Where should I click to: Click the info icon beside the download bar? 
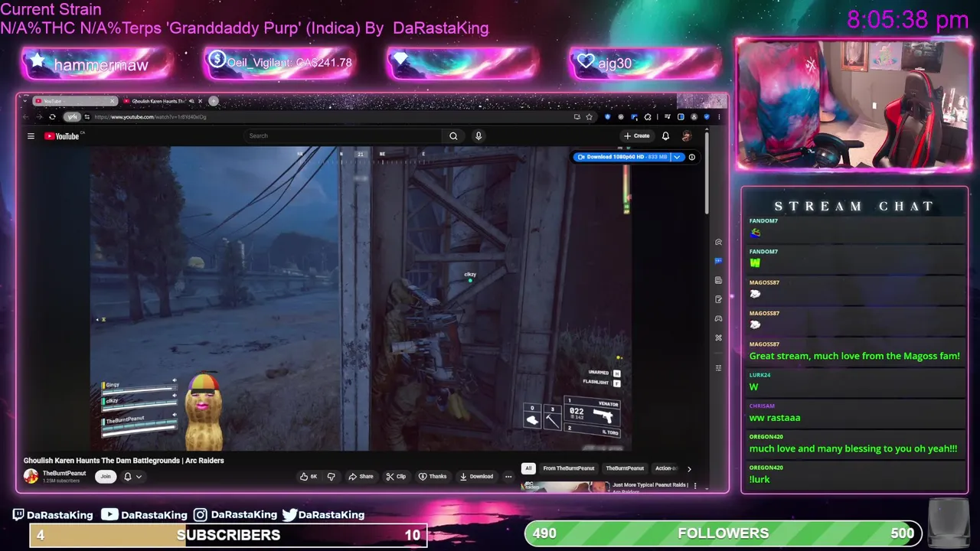pyautogui.click(x=691, y=157)
